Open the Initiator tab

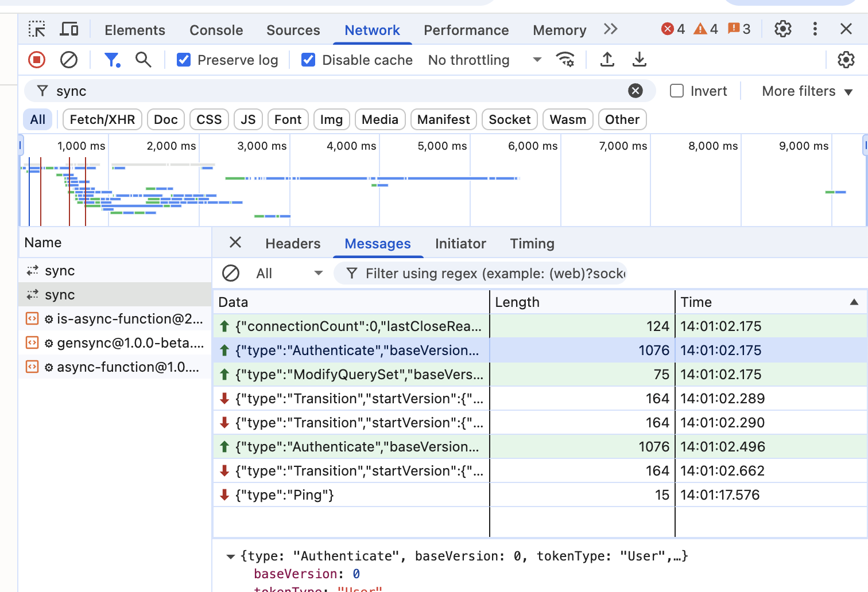click(x=460, y=244)
